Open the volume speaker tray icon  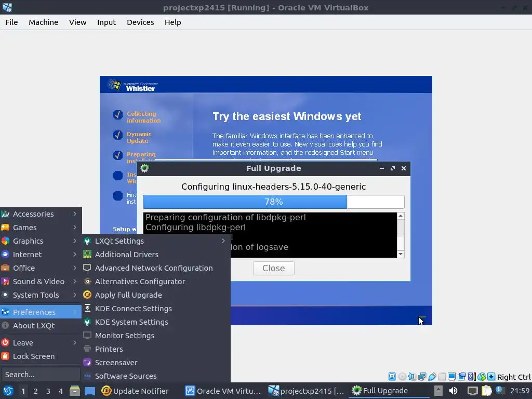pyautogui.click(x=453, y=391)
